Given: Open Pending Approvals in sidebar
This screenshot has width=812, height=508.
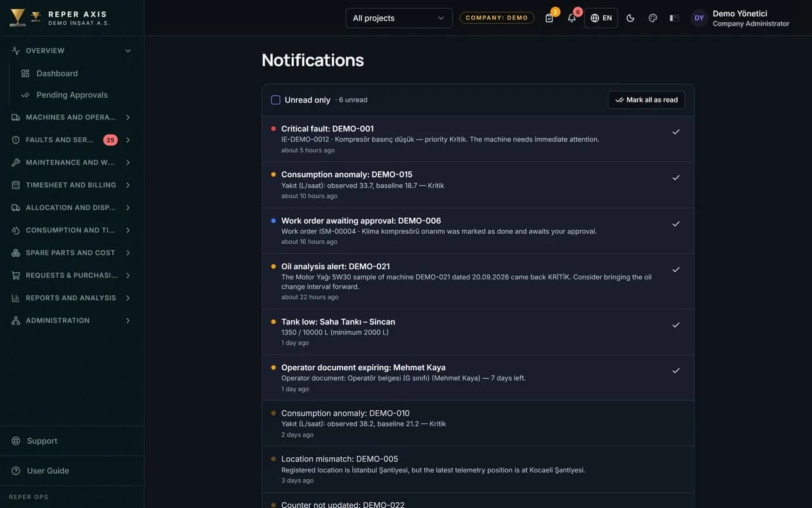Looking at the screenshot, I should click(x=73, y=95).
